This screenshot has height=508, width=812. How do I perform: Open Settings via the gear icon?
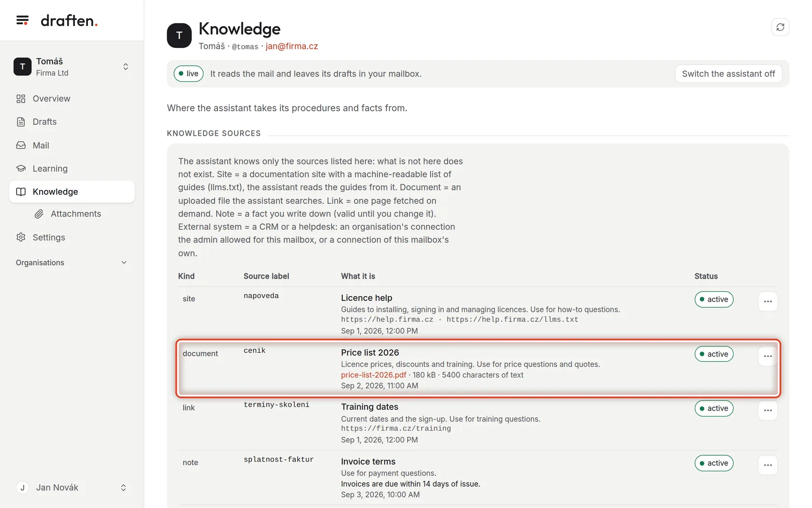pyautogui.click(x=21, y=238)
